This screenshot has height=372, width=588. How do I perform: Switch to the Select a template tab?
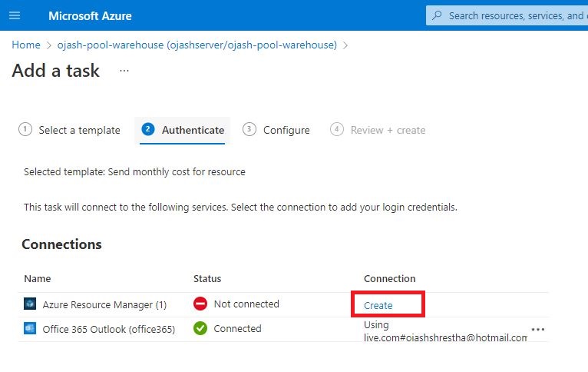coord(79,131)
